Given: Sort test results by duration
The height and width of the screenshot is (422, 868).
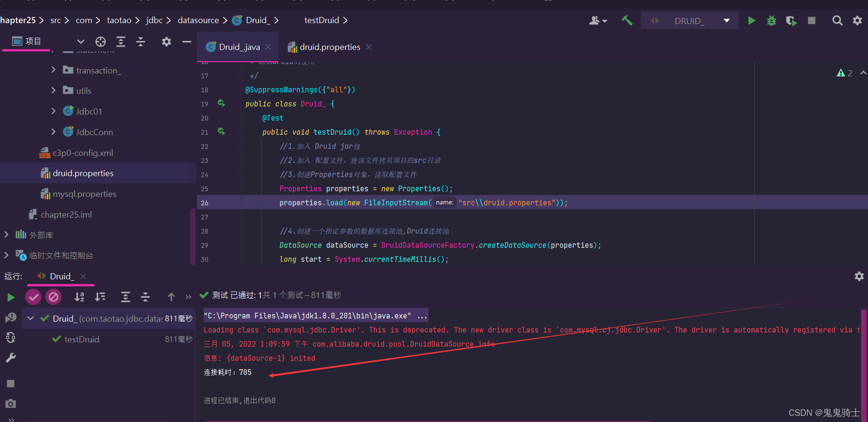Looking at the screenshot, I should point(100,297).
